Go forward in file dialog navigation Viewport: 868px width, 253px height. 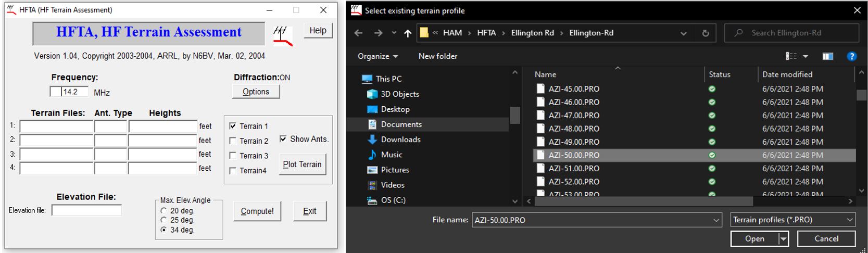(378, 33)
